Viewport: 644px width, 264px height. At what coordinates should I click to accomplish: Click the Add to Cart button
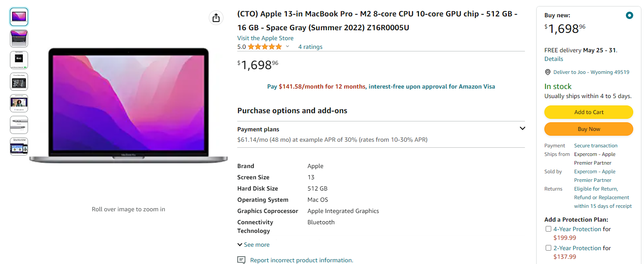[x=588, y=112]
